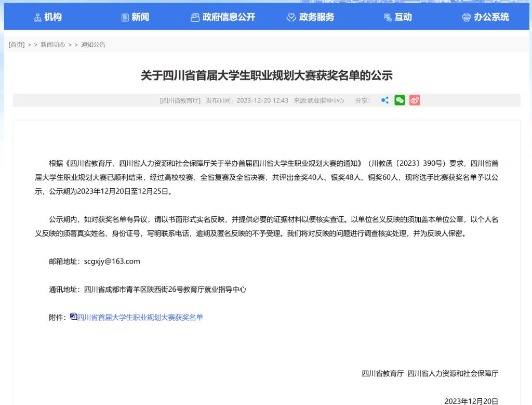Click the 办公系统 printer icon

467,17
